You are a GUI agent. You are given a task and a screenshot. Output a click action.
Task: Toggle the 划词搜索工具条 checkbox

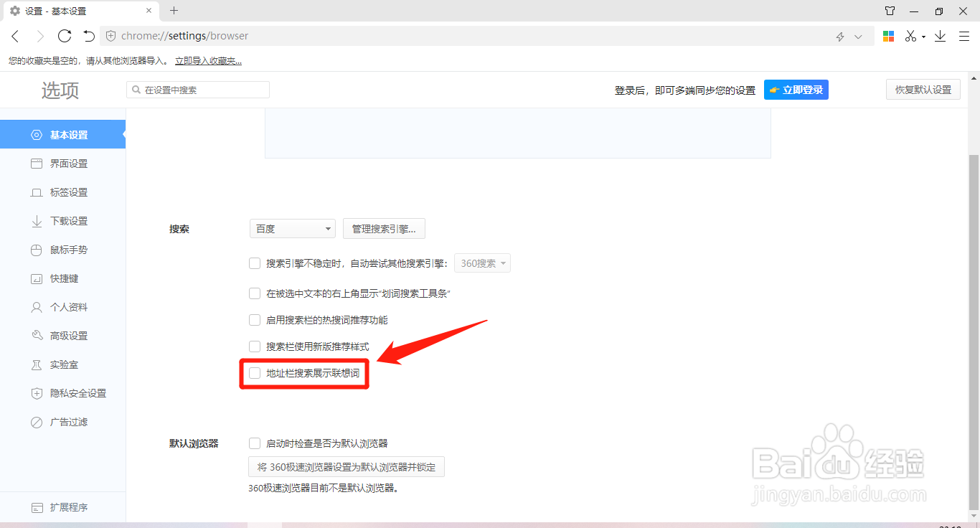[x=255, y=293]
